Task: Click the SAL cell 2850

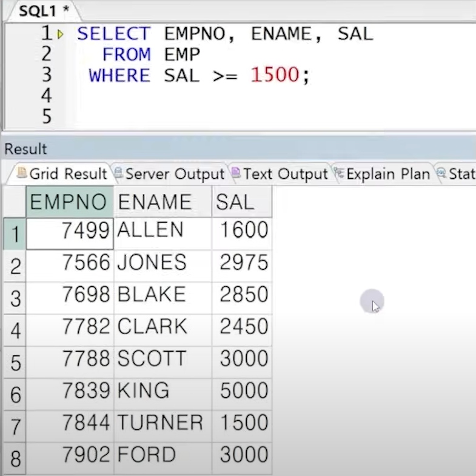Action: coord(242,298)
